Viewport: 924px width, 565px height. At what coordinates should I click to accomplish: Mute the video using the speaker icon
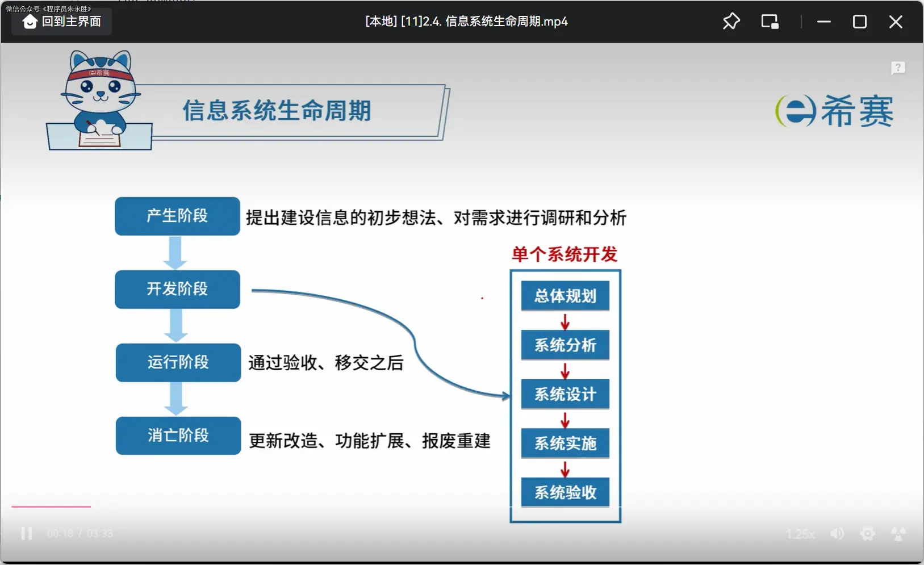pyautogui.click(x=837, y=534)
